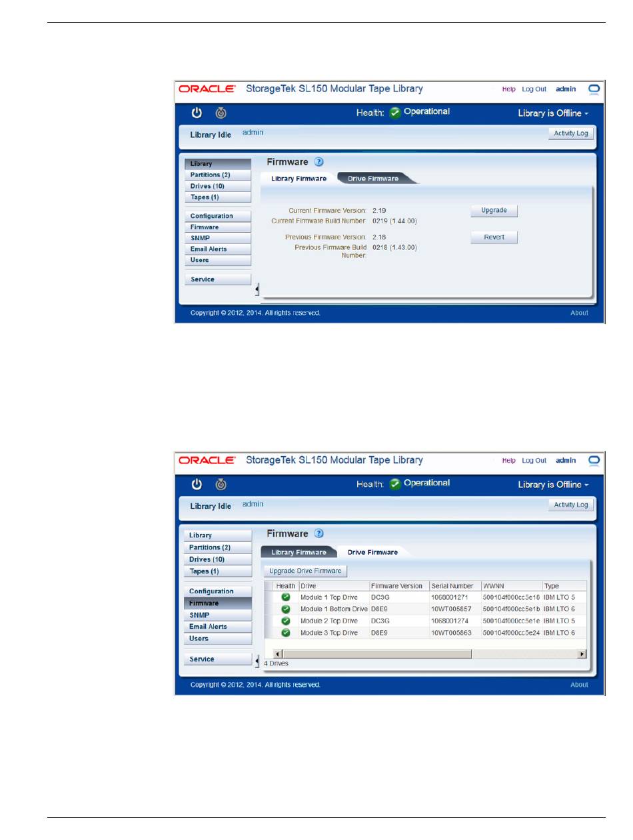Click the Oracle ring icon in the lower screenshot
Screen dimensions: 633x840
coord(594,461)
